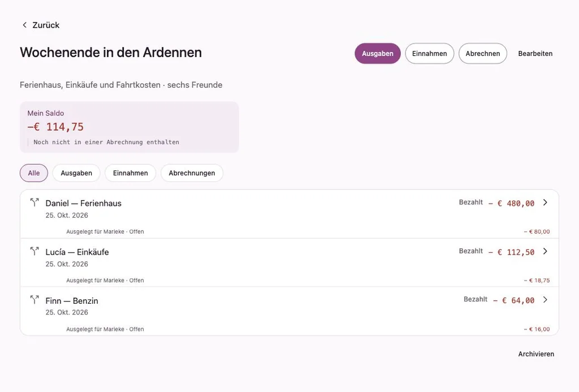Click the amount – € 64,00

point(513,300)
